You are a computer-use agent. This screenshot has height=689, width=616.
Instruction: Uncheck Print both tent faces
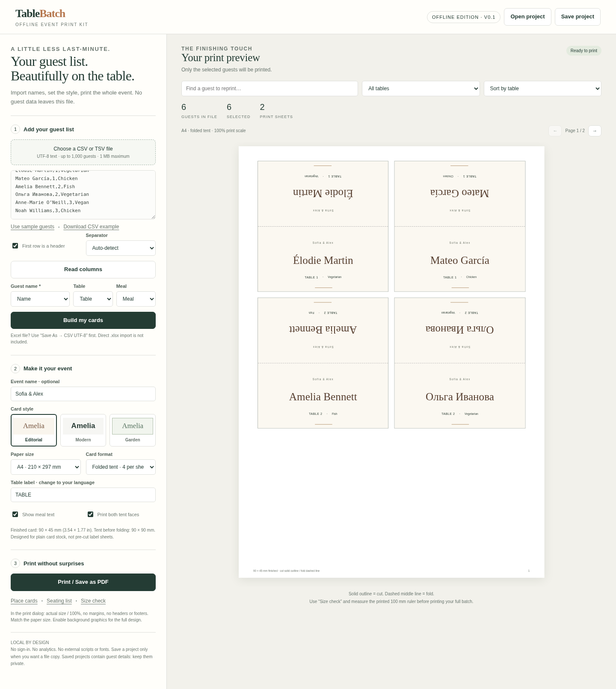[x=91, y=515]
